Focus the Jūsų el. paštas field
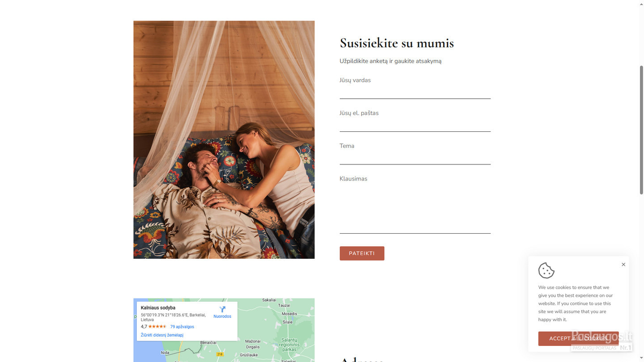Viewport: 644px width, 362px height. pyautogui.click(x=415, y=125)
